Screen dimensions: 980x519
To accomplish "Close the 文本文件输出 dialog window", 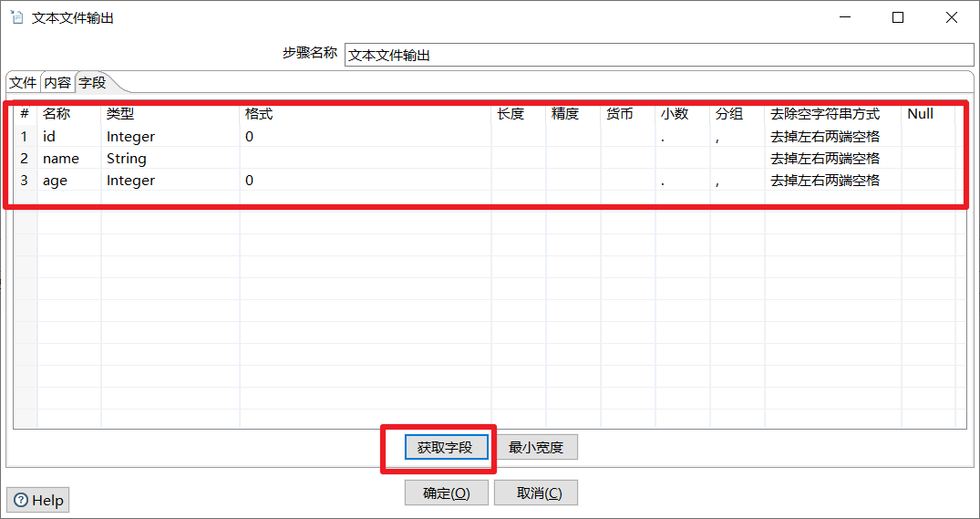I will [951, 17].
